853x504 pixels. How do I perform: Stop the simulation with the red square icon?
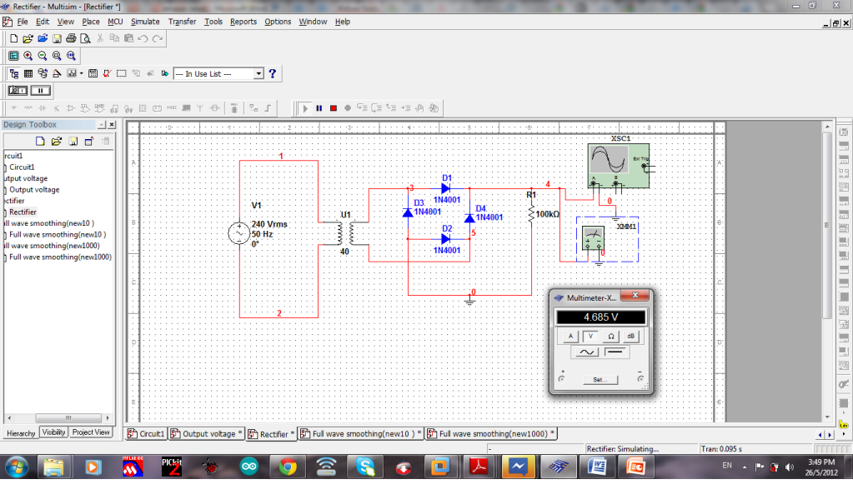334,107
